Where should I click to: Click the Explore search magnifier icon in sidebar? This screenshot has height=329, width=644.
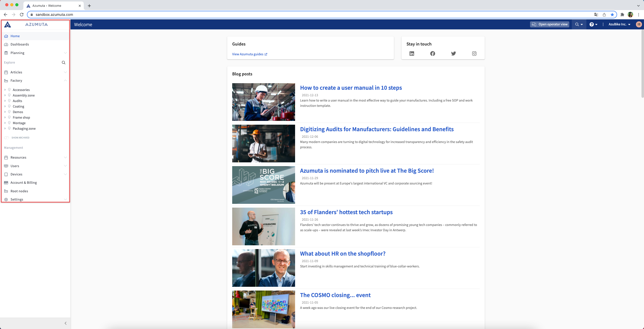coord(64,63)
